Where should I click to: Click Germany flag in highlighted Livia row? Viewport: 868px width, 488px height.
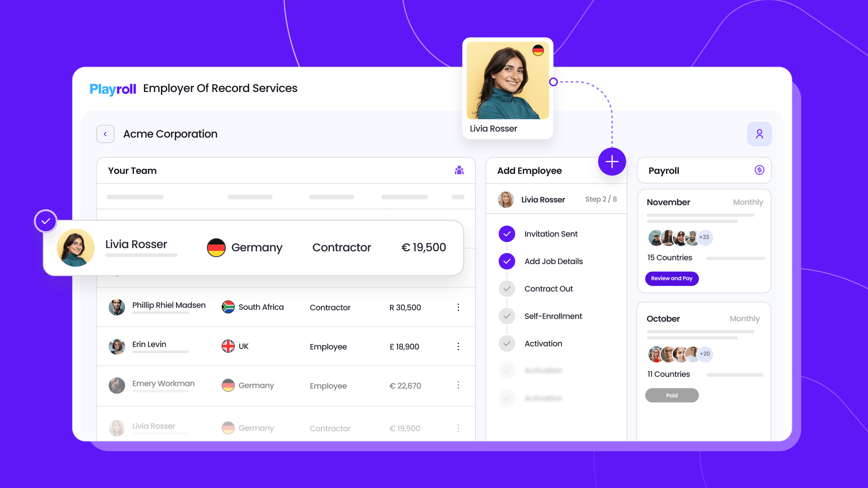coord(216,247)
